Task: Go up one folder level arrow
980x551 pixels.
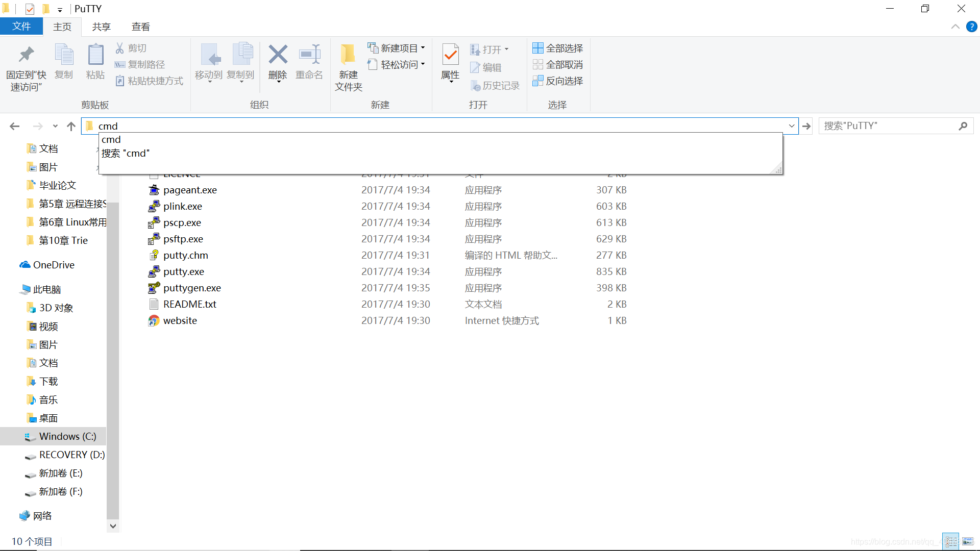Action: [71, 126]
